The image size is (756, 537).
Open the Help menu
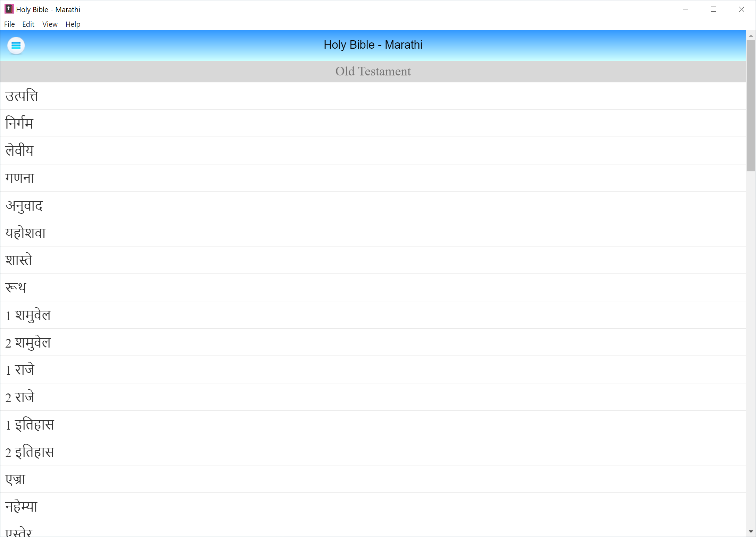(73, 24)
